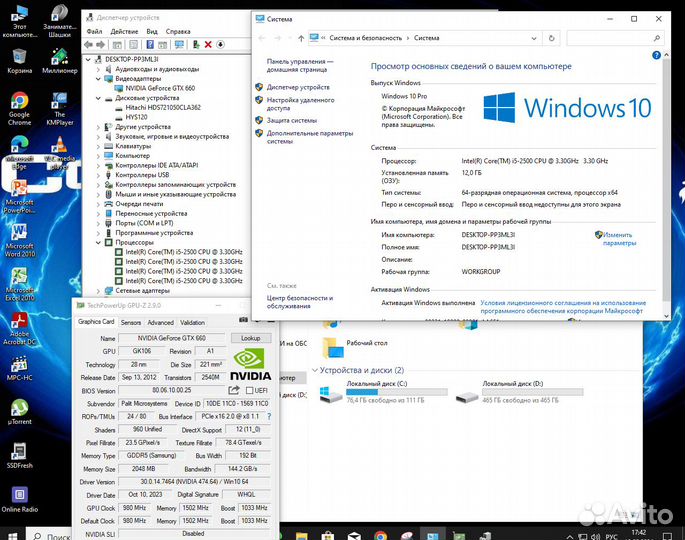Click the Локальный диск (D:) usage bar
The image size is (685, 540).
[533, 392]
